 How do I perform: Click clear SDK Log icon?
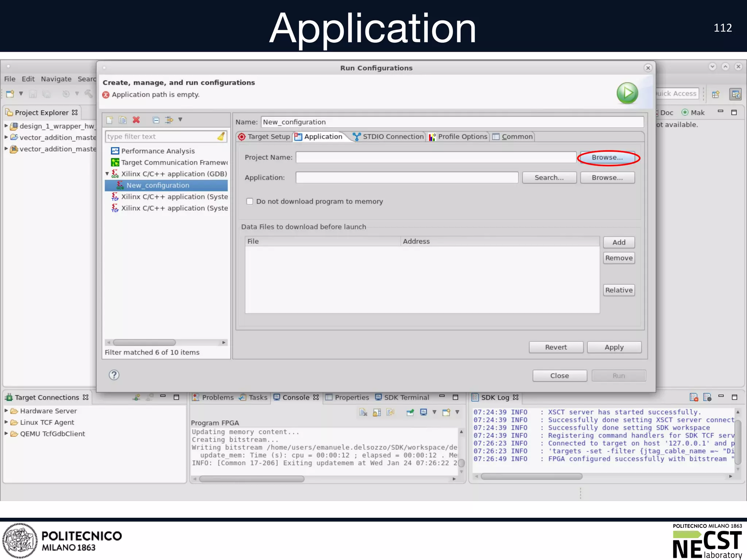point(693,397)
